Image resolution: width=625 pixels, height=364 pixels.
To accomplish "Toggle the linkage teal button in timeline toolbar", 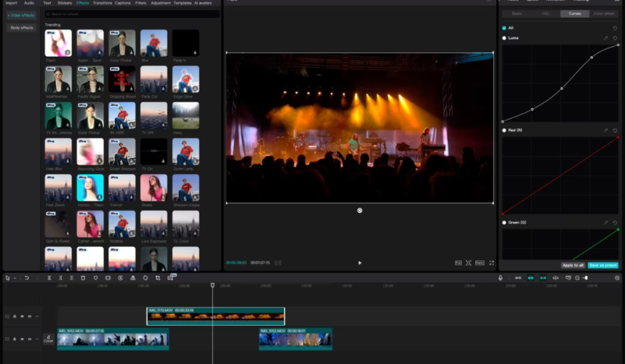I will click(x=543, y=278).
